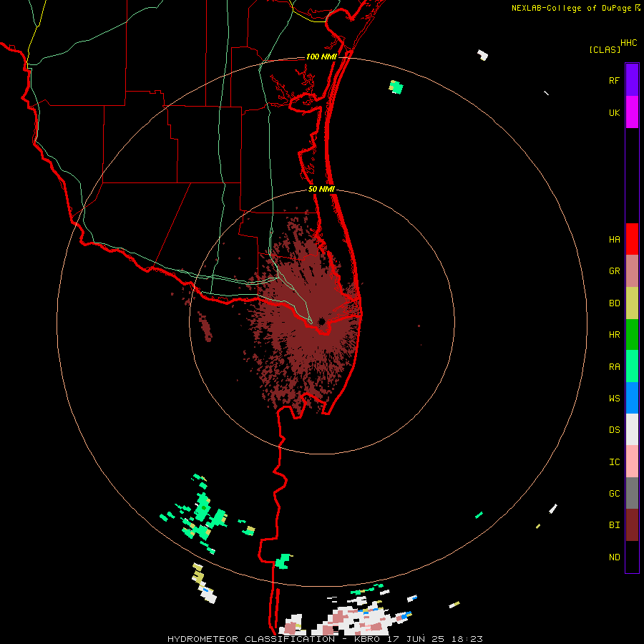Click the DS legend label
The image size is (644, 644).
(614, 430)
